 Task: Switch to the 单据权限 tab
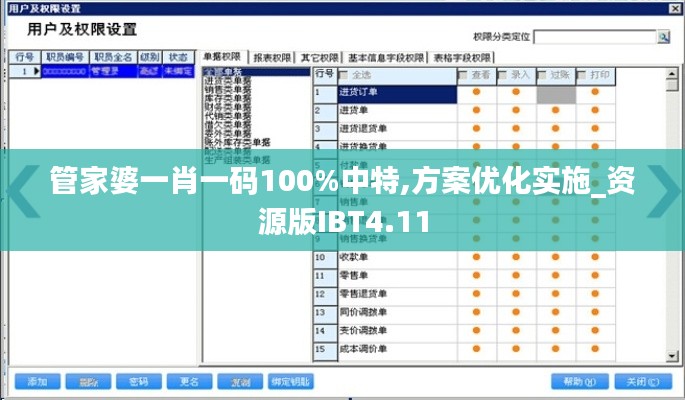click(222, 57)
